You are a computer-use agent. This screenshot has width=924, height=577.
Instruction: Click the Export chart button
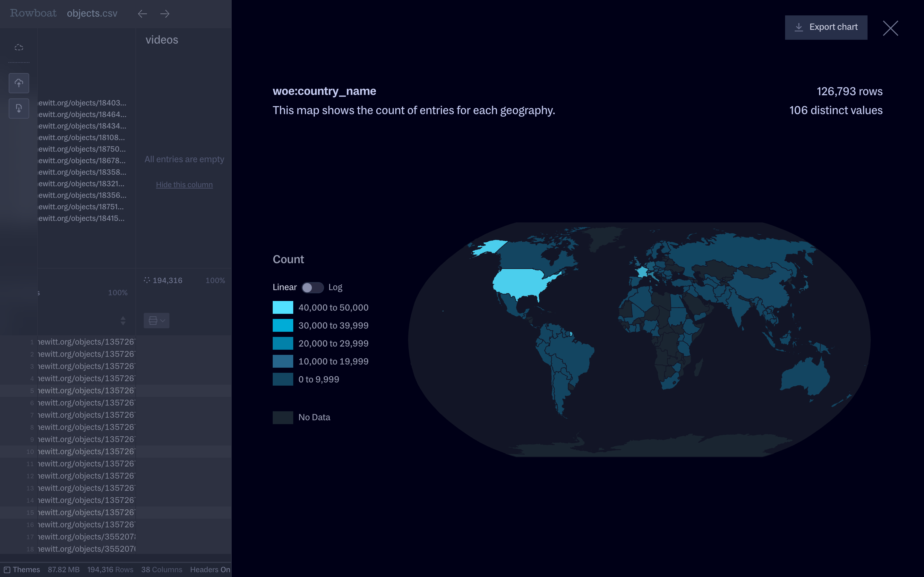pos(826,27)
